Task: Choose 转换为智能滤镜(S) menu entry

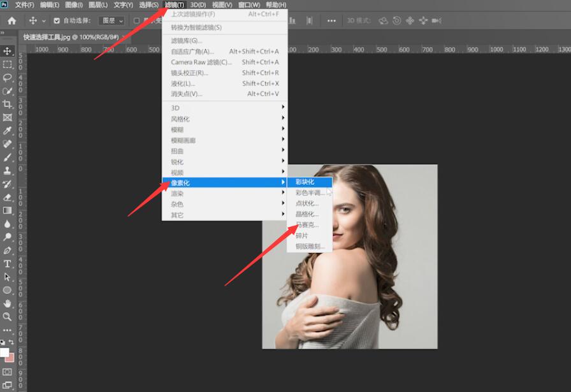Action: [225, 27]
